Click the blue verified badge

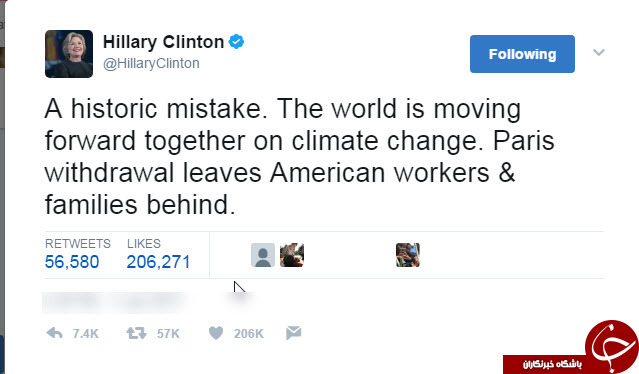236,42
